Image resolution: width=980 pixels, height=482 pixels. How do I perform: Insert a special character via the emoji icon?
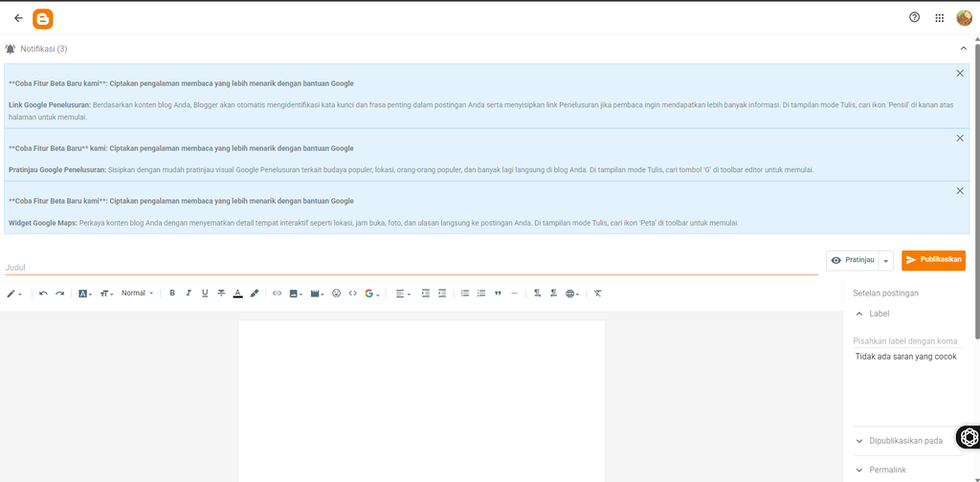[x=336, y=293]
